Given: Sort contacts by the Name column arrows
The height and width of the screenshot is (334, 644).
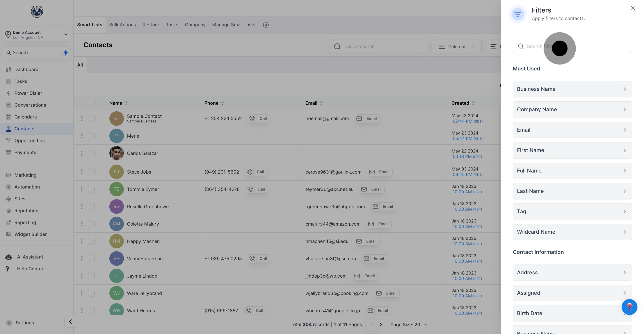Looking at the screenshot, I should point(126,103).
